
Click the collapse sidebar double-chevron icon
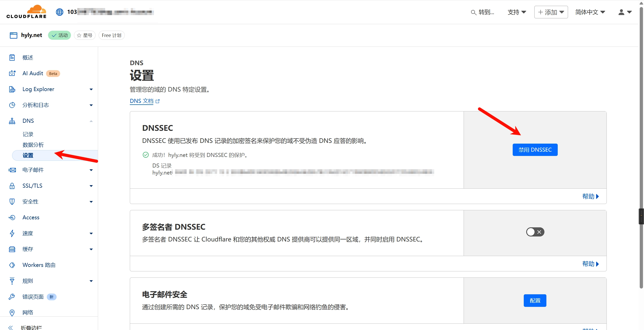(11, 327)
